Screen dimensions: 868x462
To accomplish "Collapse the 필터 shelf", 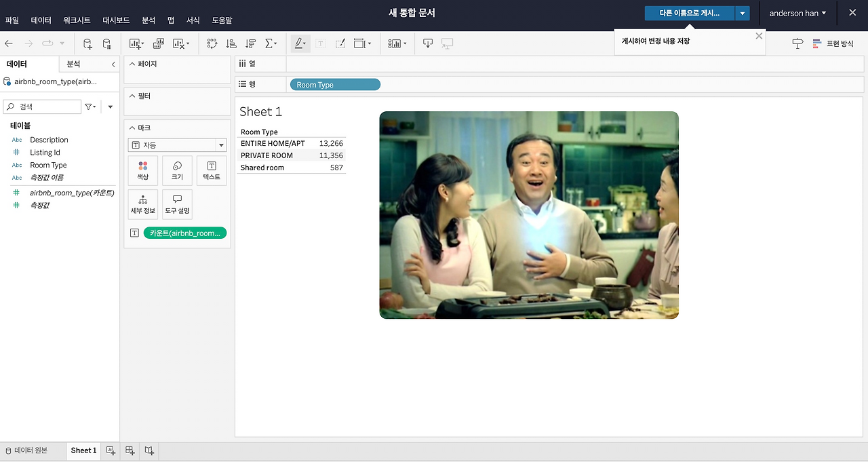I will point(132,96).
